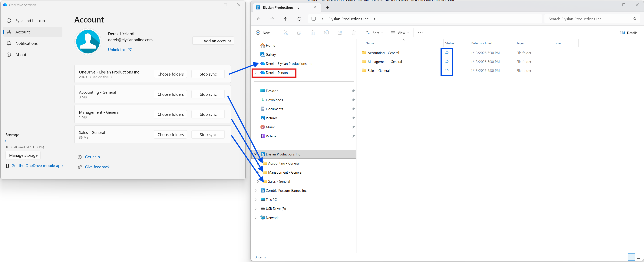
Task: Switch to large thumbnails view icon
Action: pyautogui.click(x=638, y=257)
